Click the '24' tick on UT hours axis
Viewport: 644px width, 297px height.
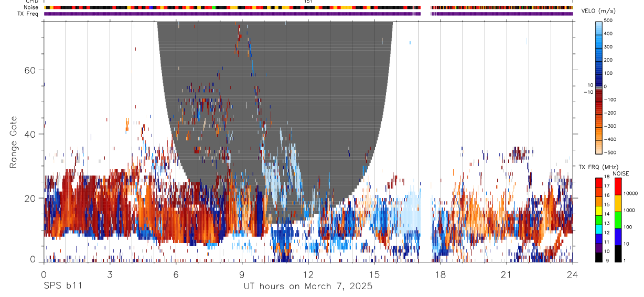(572, 274)
